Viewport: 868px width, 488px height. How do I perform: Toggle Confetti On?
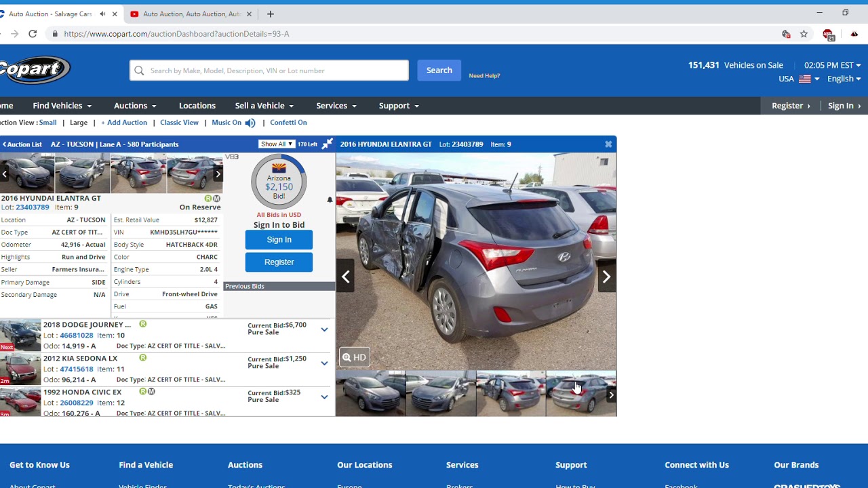coord(288,123)
